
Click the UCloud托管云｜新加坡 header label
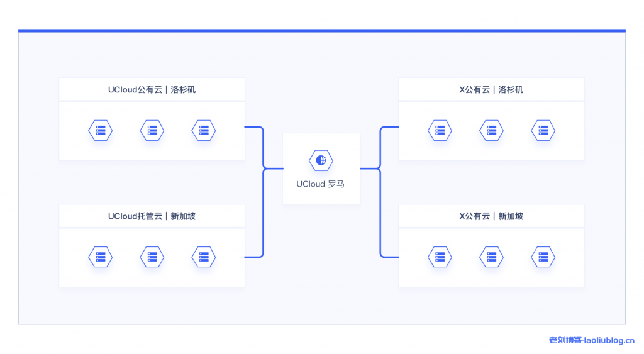pyautogui.click(x=152, y=216)
